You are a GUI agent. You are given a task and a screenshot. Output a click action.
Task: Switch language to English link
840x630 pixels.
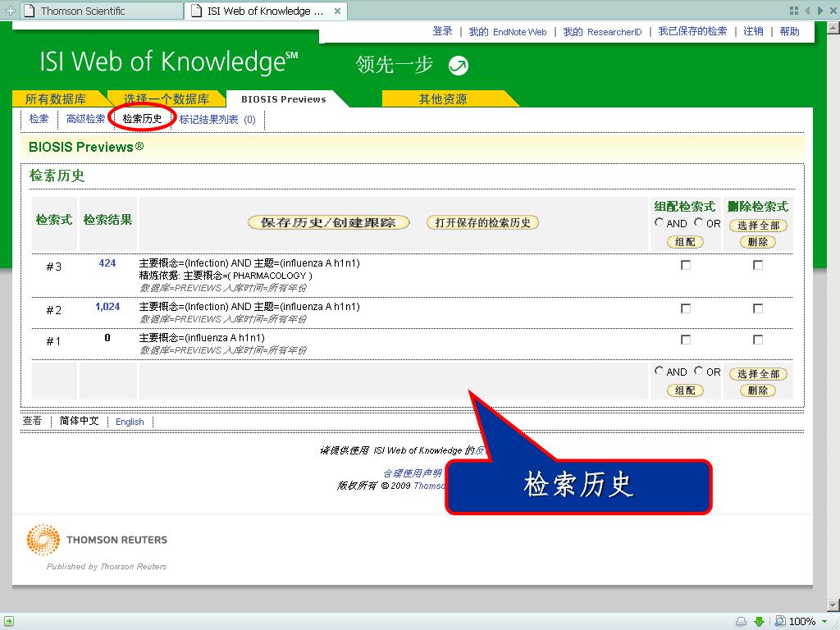point(130,422)
